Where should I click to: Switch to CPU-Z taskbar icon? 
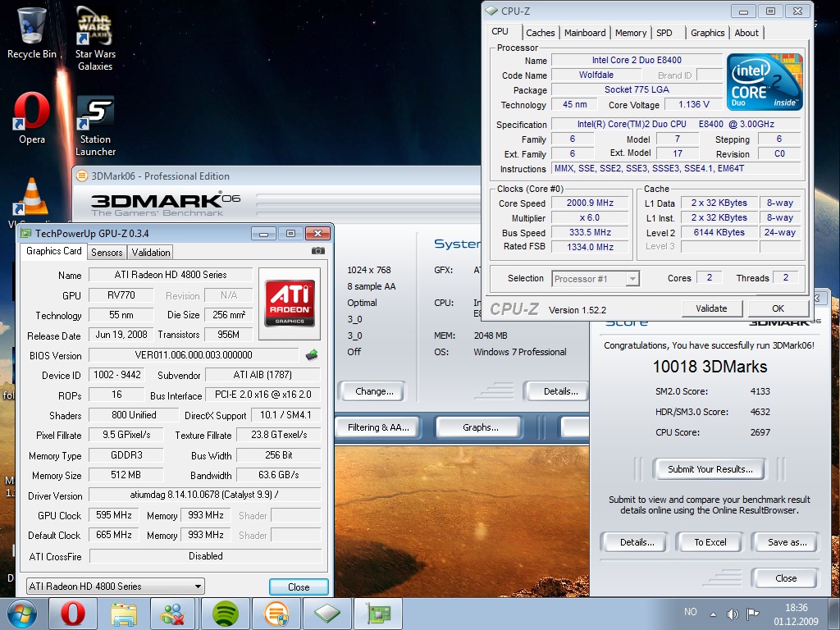pos(326,614)
